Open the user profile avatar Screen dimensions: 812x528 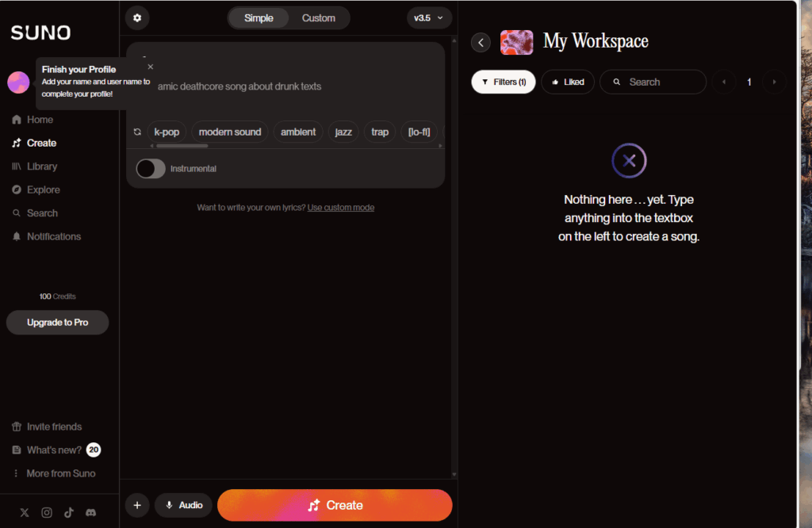pyautogui.click(x=19, y=82)
